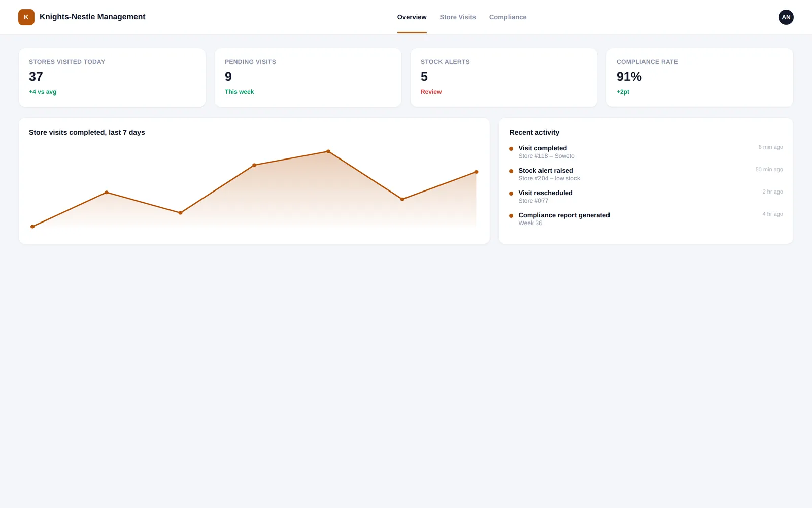Screen dimensions: 812x508
Task: Go to the Compliance tab
Action: click(x=507, y=17)
